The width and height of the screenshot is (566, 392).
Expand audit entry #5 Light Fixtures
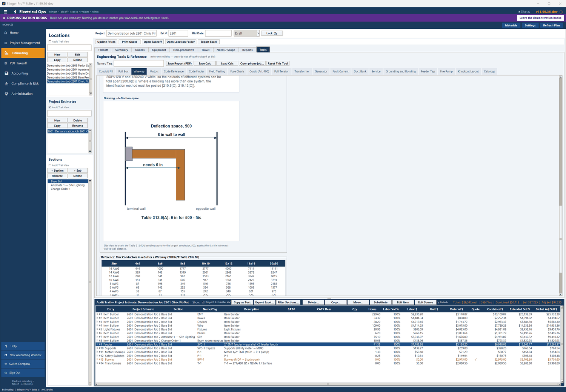(97, 329)
